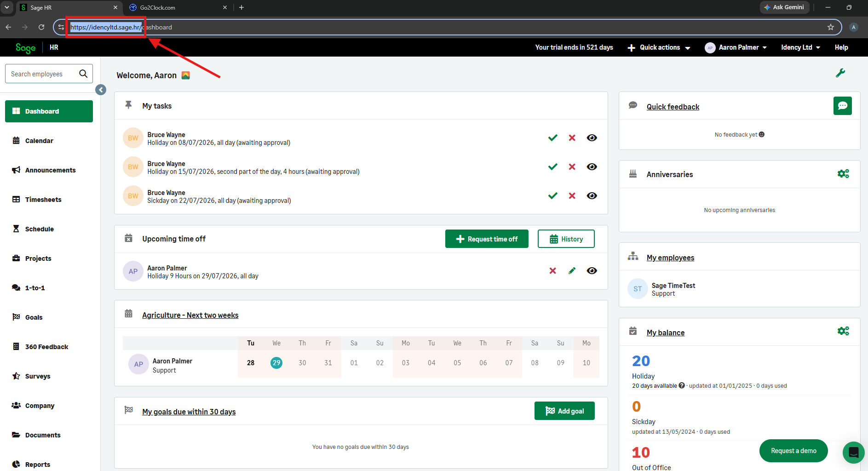View site information icon in address bar
Viewport: 868px width, 471px height.
point(61,27)
